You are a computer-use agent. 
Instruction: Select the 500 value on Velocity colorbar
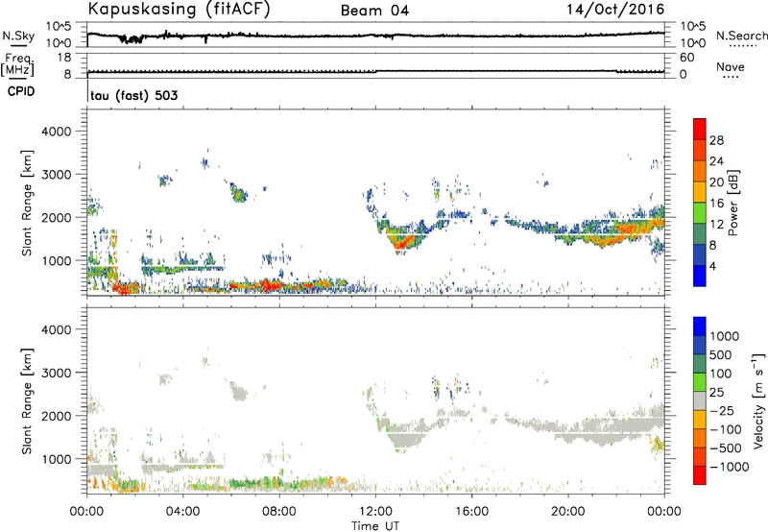pos(722,354)
